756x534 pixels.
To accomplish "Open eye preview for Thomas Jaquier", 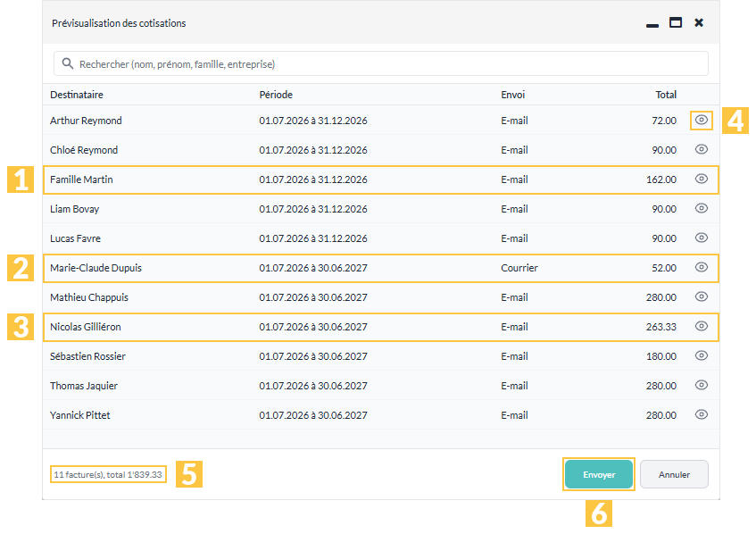I will pyautogui.click(x=701, y=385).
